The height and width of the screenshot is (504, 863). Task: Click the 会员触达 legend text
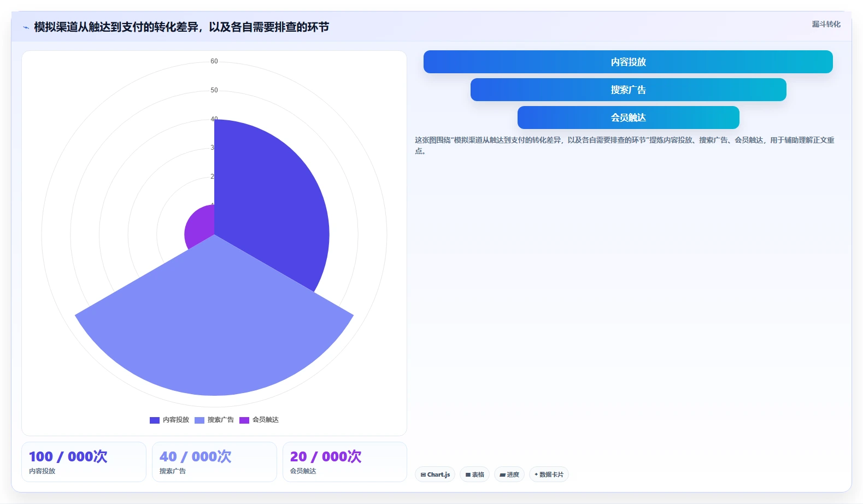[x=266, y=420]
